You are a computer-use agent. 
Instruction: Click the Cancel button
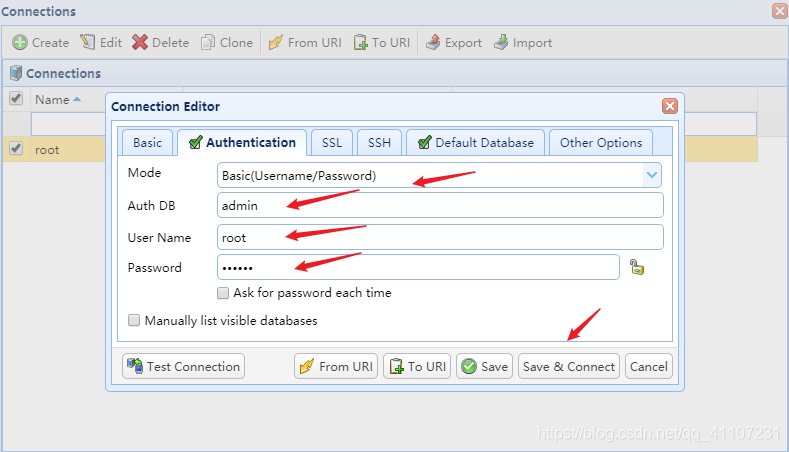[x=649, y=366]
